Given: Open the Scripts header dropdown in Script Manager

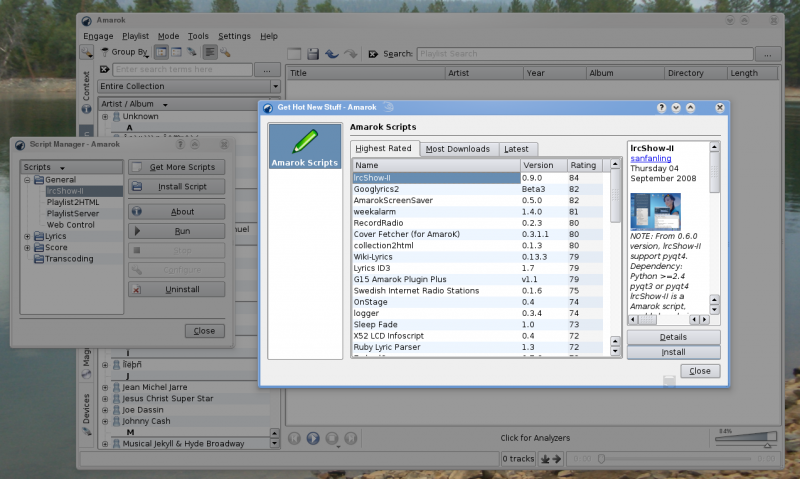Looking at the screenshot, I should [x=62, y=168].
